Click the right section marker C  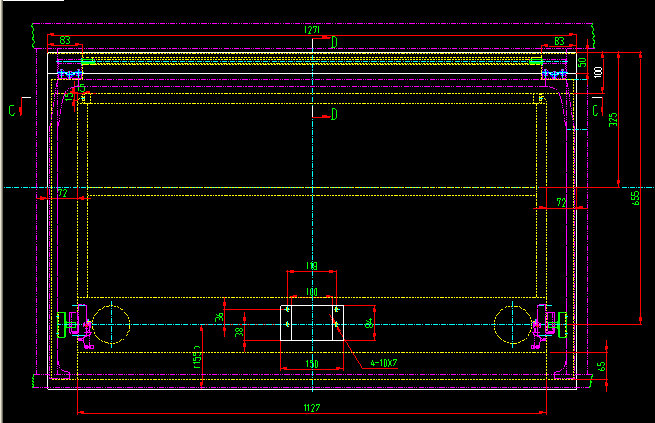point(596,108)
